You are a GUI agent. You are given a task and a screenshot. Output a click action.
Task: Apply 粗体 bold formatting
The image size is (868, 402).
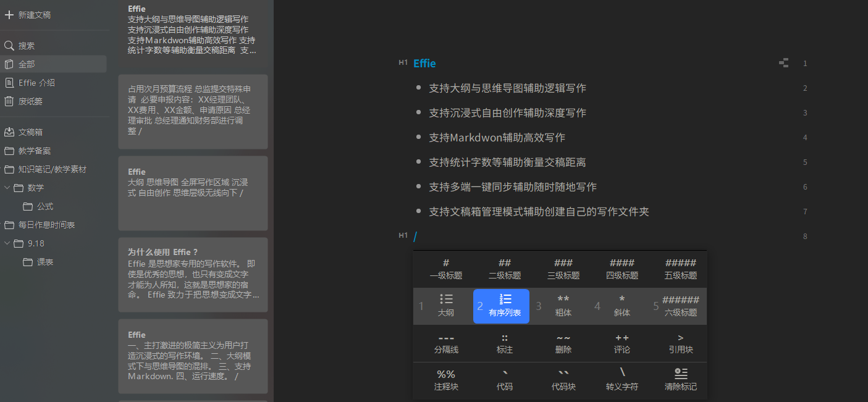tap(563, 306)
